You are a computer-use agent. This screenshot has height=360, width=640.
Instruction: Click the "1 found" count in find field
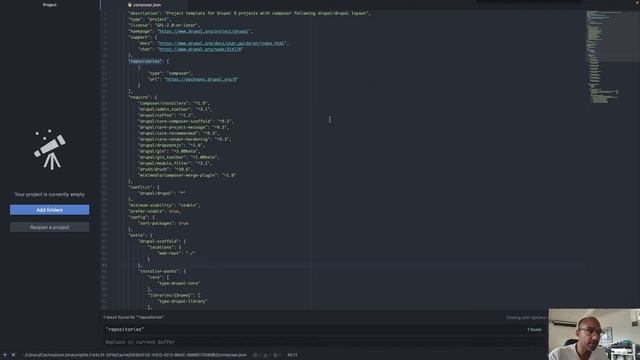pos(534,330)
